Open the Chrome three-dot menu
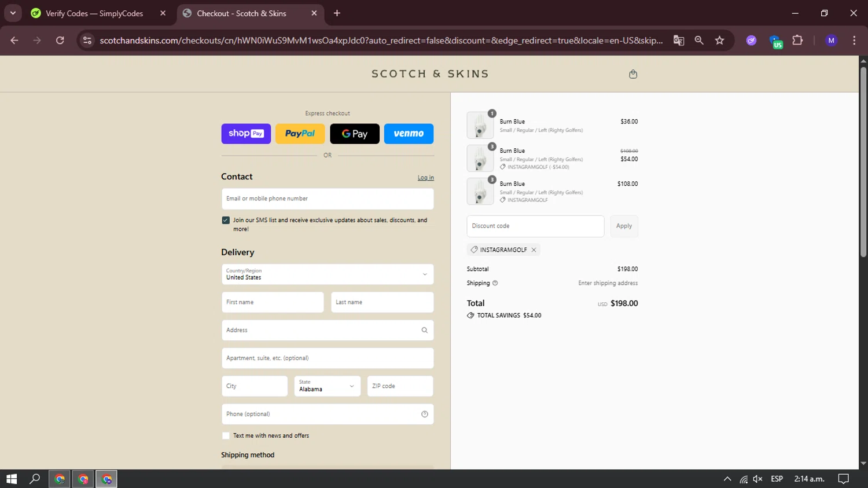The width and height of the screenshot is (868, 488). [x=854, y=41]
